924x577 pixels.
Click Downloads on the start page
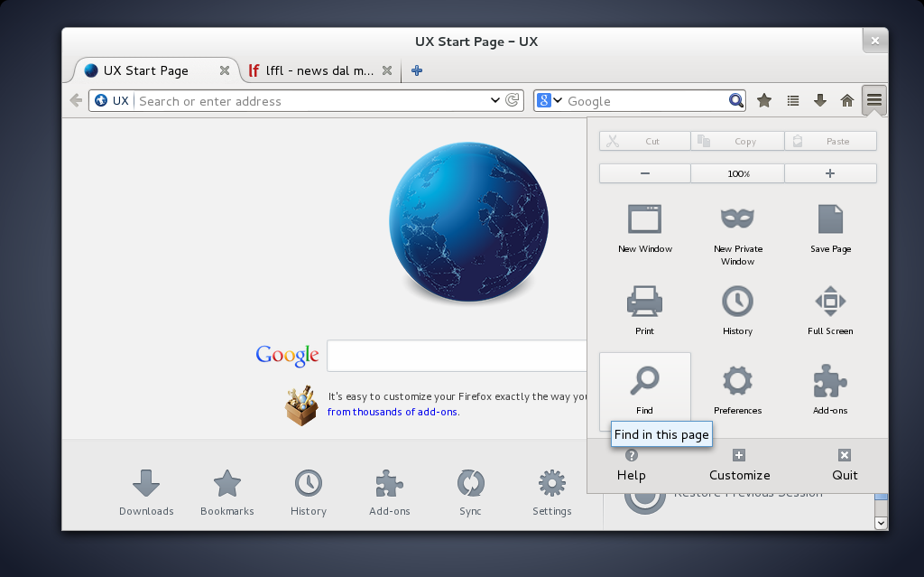pyautogui.click(x=146, y=493)
